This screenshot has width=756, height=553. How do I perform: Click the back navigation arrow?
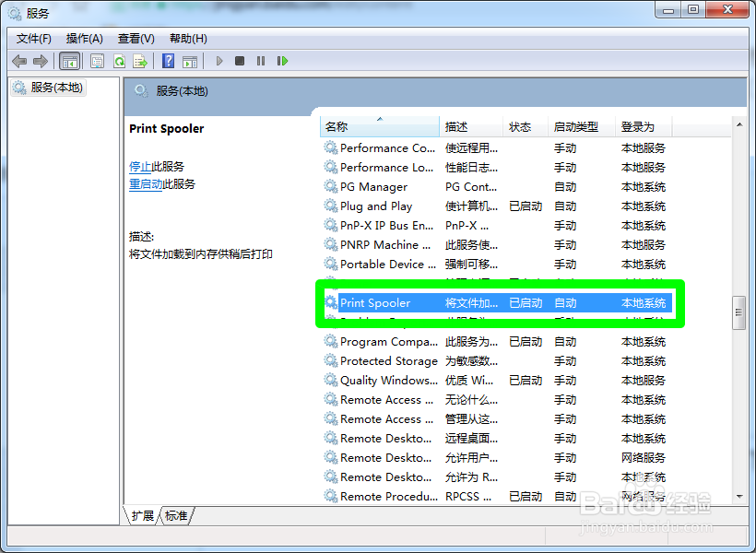(20, 60)
